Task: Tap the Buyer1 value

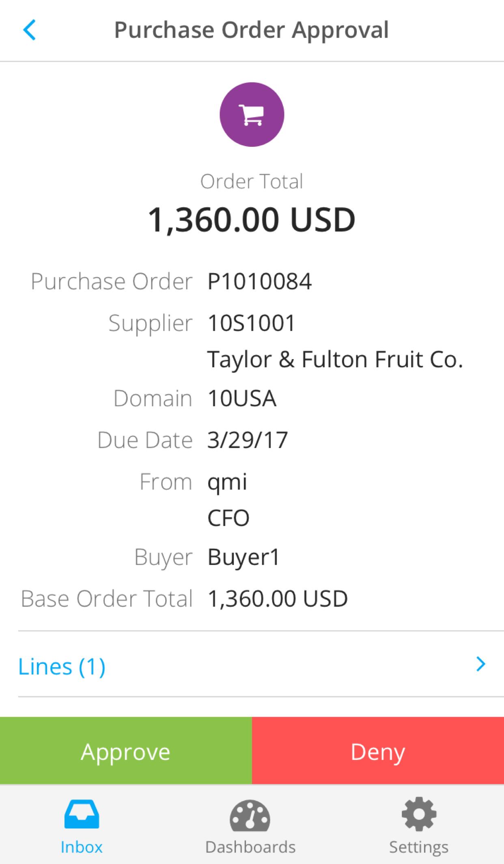Action: tap(243, 557)
